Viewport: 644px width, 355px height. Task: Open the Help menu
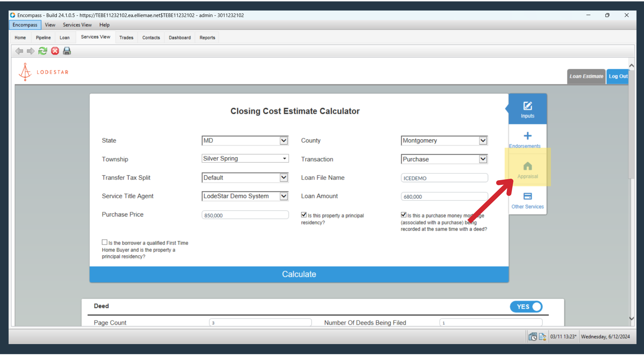pos(104,25)
